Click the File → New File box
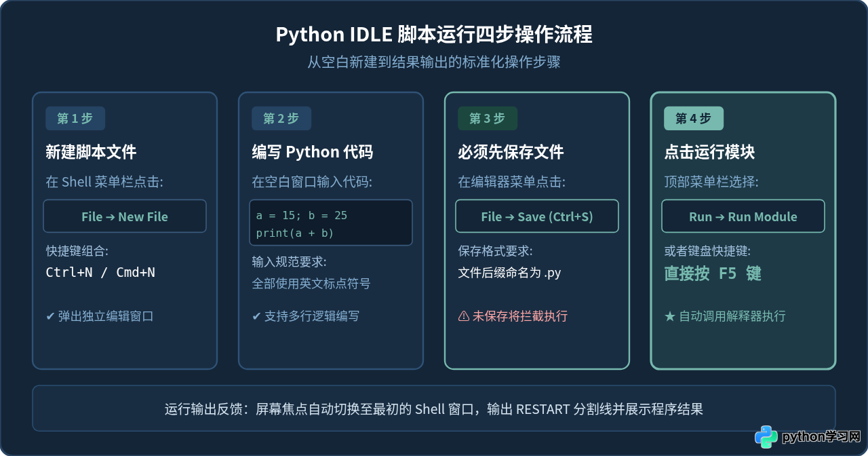The image size is (868, 456). point(125,216)
